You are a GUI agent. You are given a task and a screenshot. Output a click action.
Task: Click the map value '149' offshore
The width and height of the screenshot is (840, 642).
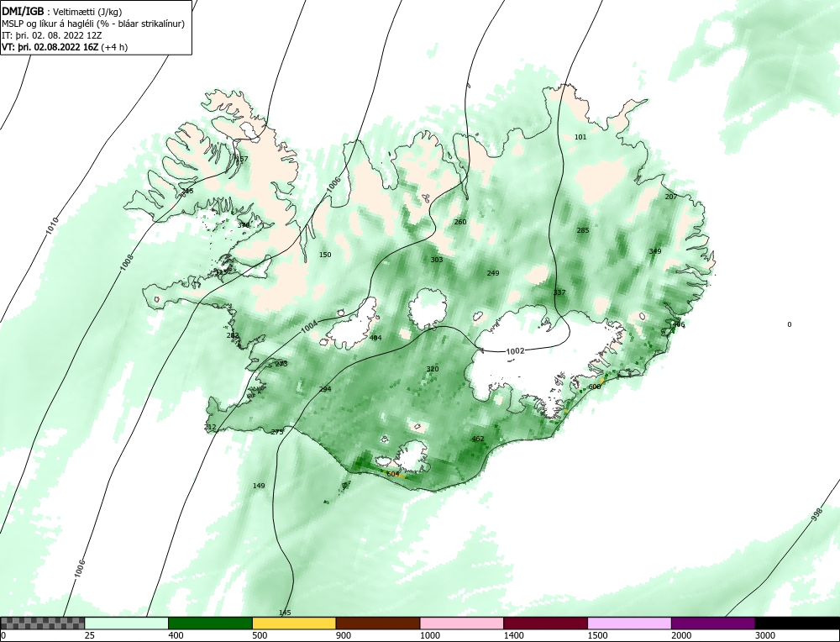[x=259, y=486]
